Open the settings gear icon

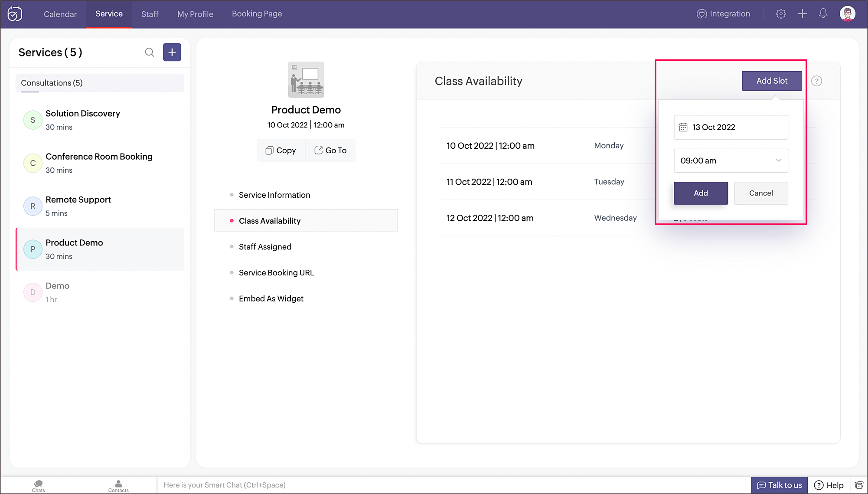[781, 14]
